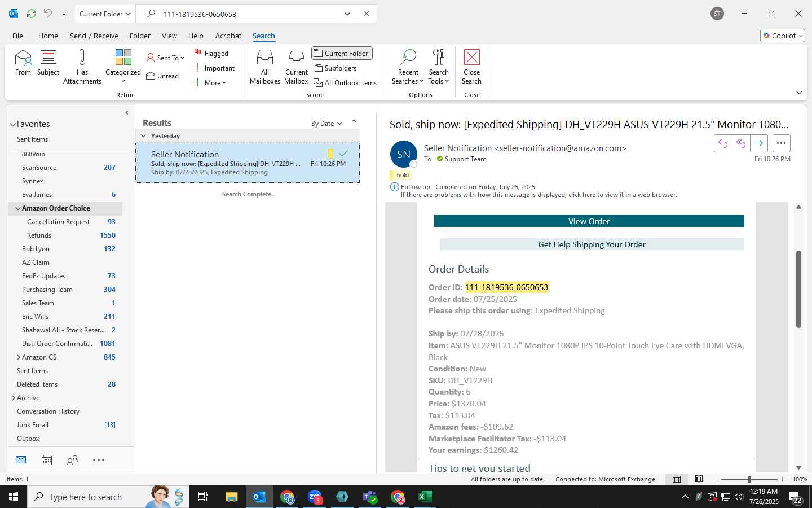Open the Current Folder scope dropdown
The width and height of the screenshot is (812, 508).
coord(105,14)
